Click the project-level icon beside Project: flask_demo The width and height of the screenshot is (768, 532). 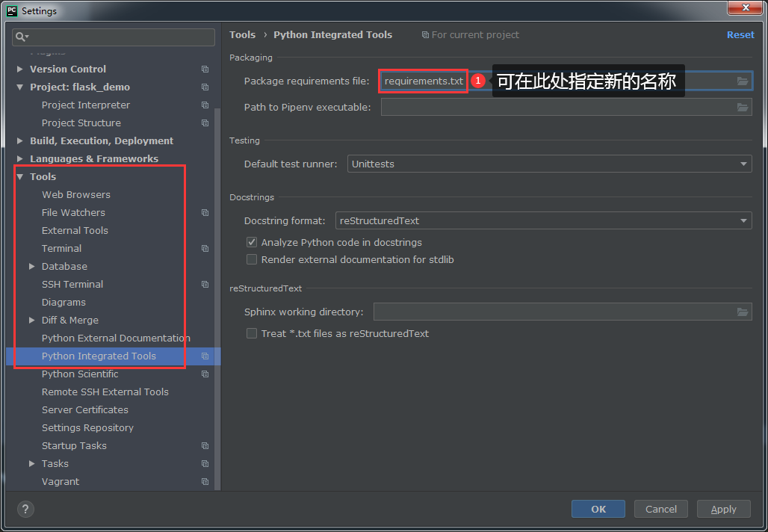205,87
